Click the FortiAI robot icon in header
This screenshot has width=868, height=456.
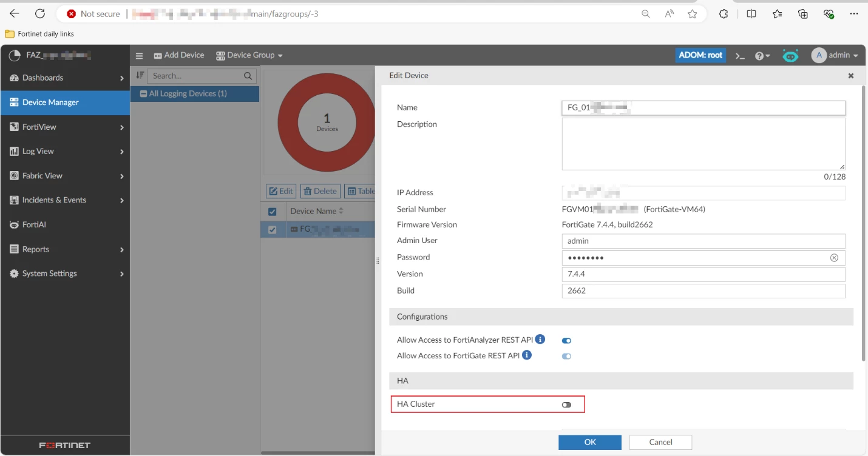pyautogui.click(x=790, y=56)
